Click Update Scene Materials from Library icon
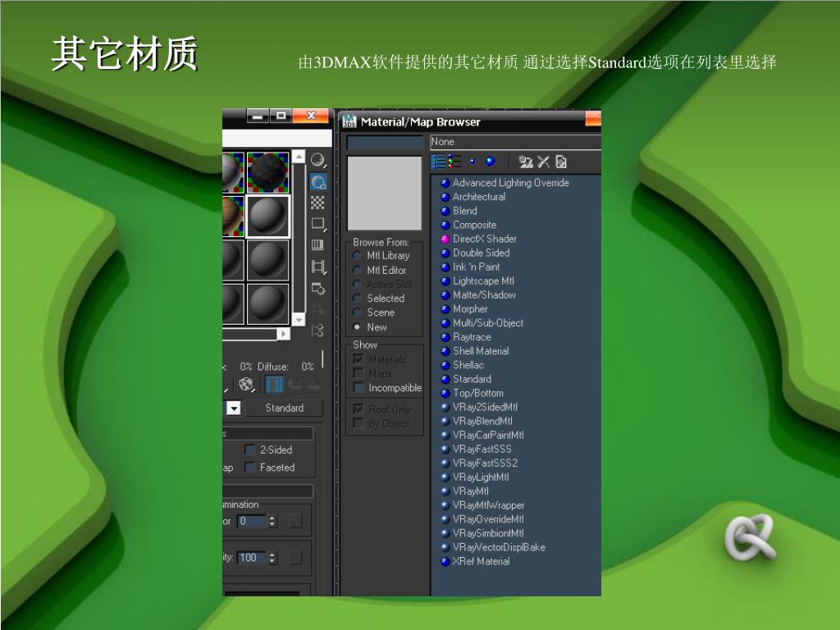Image resolution: width=840 pixels, height=630 pixels. 526,162
